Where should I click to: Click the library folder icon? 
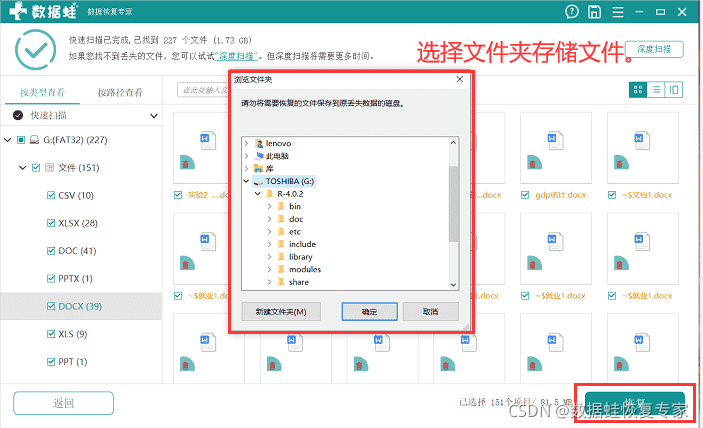(x=281, y=257)
